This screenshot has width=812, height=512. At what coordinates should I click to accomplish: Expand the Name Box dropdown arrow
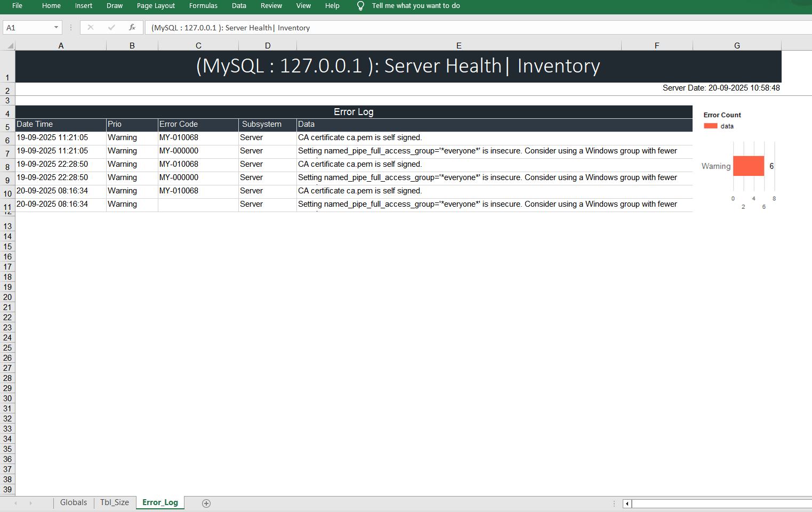[x=56, y=28]
